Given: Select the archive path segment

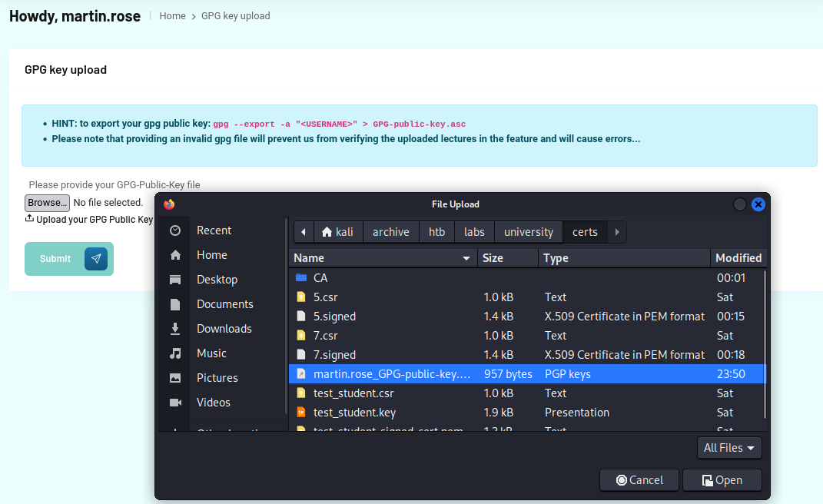Looking at the screenshot, I should (x=391, y=232).
